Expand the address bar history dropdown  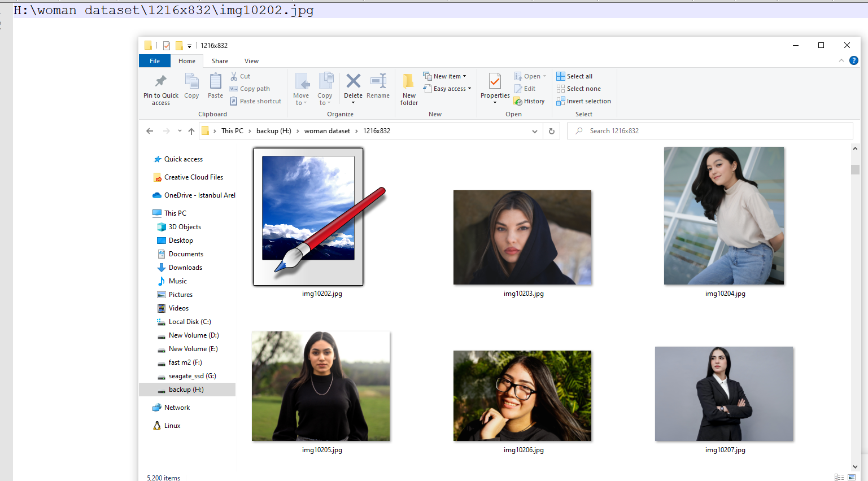(x=534, y=131)
